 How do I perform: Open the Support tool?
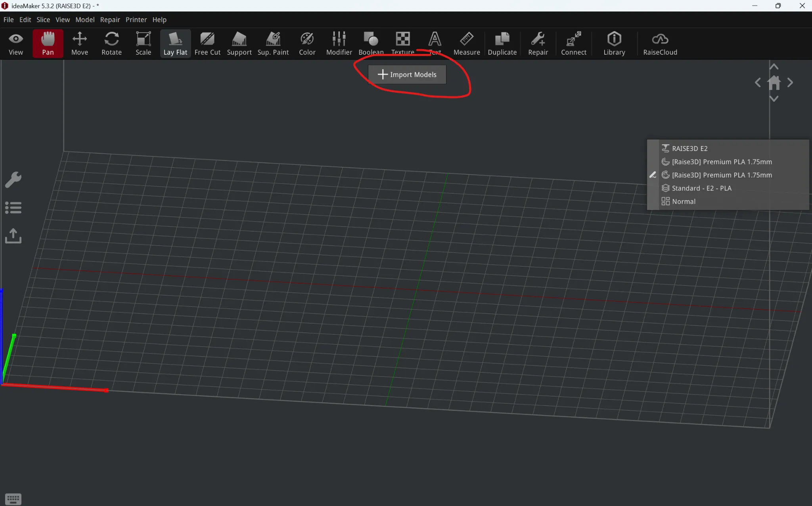click(239, 44)
